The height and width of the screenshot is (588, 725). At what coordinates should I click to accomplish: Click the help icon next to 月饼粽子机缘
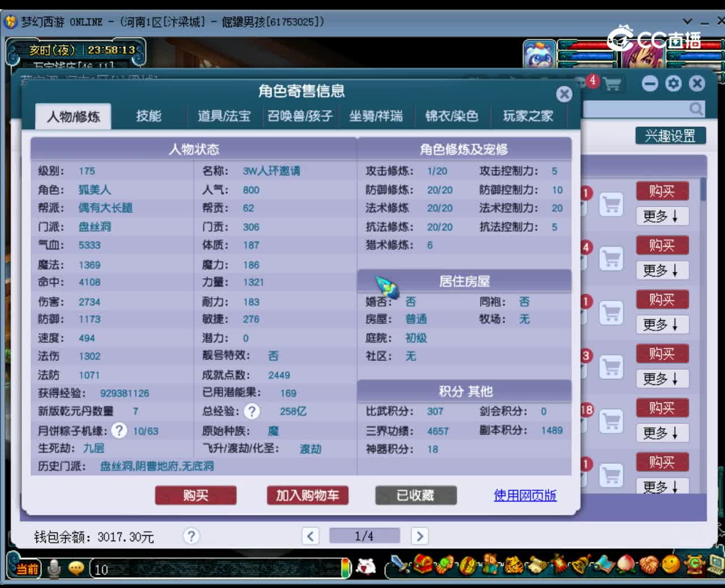tap(119, 431)
